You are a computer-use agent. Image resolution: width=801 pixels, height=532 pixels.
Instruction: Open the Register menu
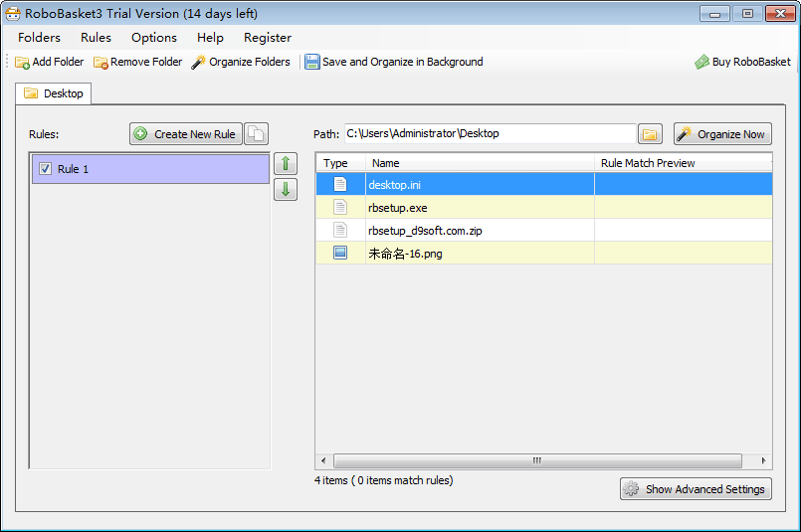268,37
